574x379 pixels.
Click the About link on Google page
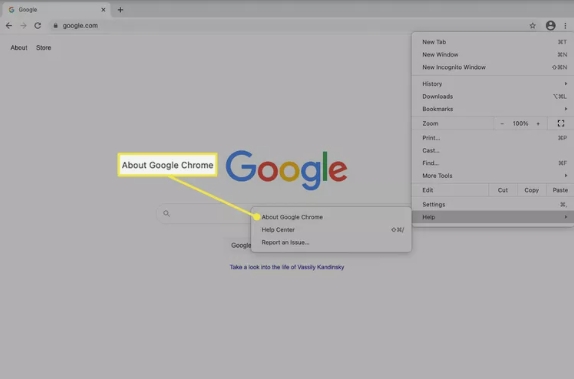point(19,48)
